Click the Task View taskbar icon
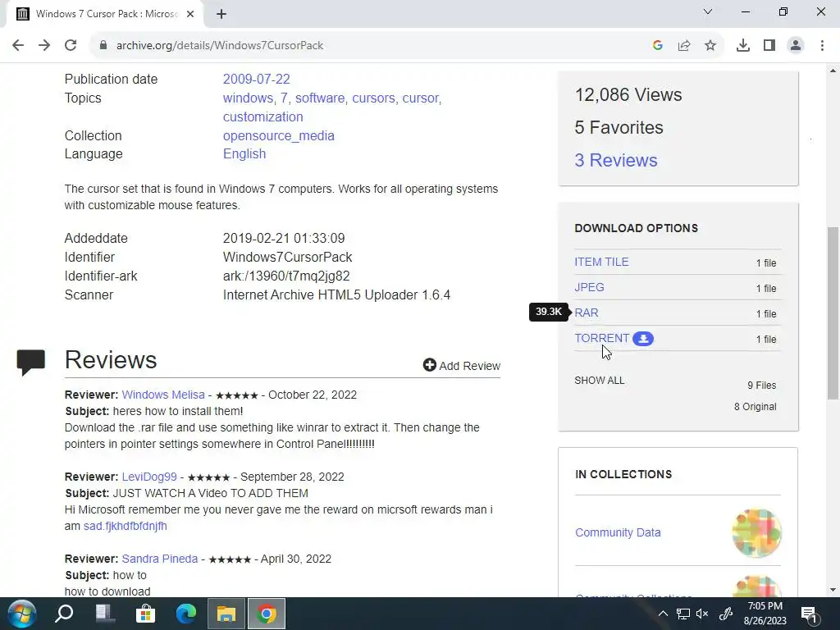This screenshot has height=630, width=840. pyautogui.click(x=104, y=614)
